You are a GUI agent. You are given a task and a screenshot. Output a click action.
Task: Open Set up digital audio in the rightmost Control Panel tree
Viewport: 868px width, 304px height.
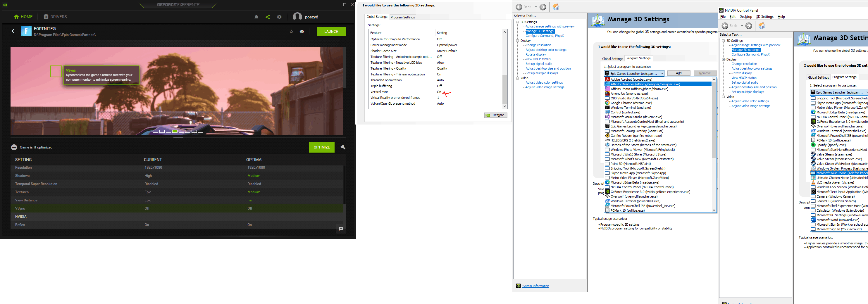745,82
